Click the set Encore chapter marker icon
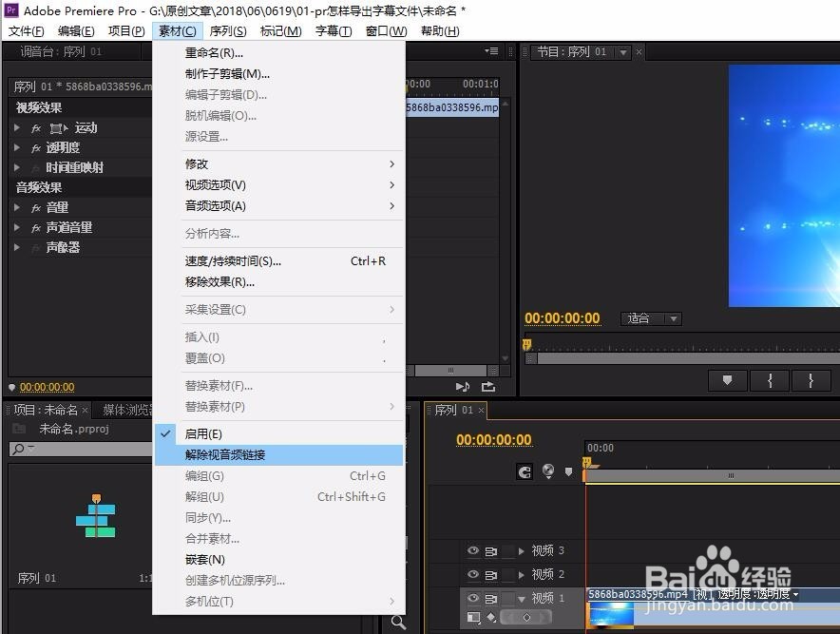 [x=548, y=471]
